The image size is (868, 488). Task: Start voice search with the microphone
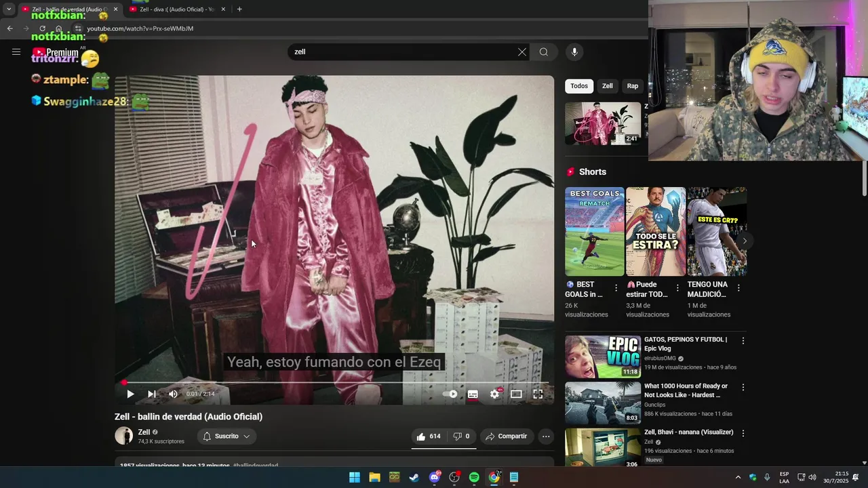[574, 52]
